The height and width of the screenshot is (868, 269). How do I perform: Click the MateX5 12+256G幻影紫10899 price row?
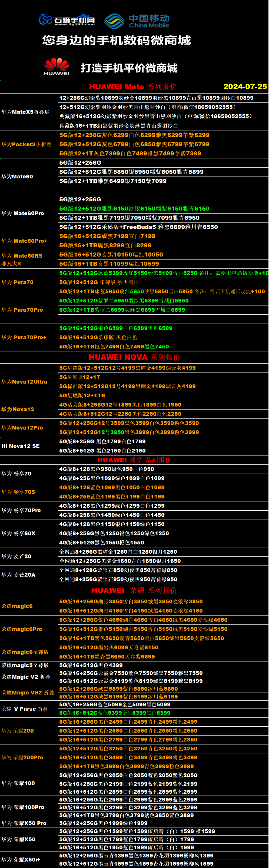[x=164, y=98]
